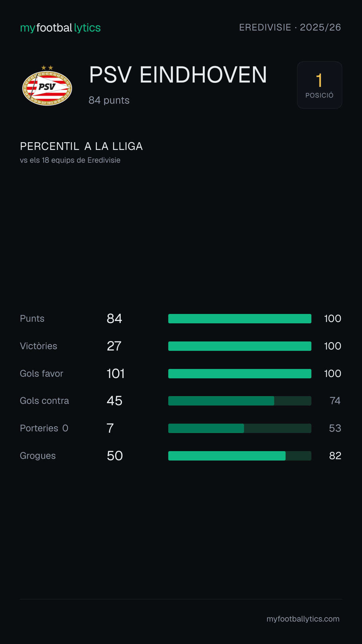
Task: Select the position 1 badge
Action: pos(319,85)
